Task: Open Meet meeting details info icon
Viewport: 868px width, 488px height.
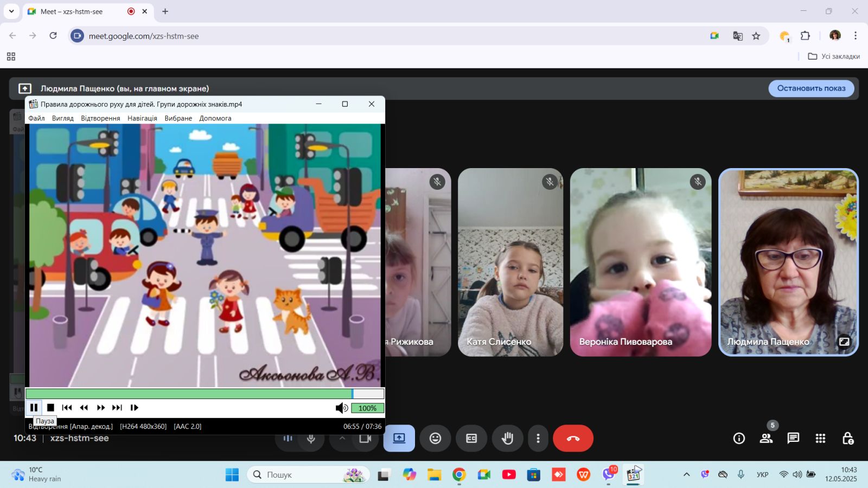Action: 739,438
